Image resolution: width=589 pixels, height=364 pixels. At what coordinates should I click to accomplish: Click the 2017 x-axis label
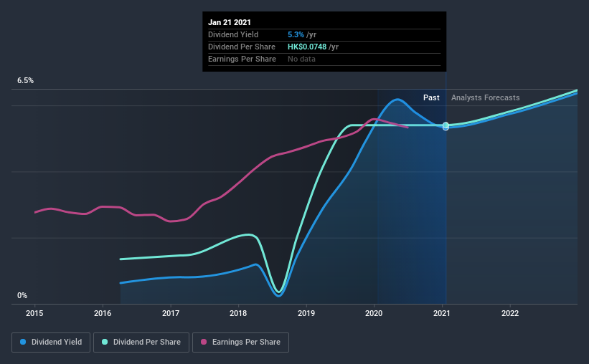171,313
